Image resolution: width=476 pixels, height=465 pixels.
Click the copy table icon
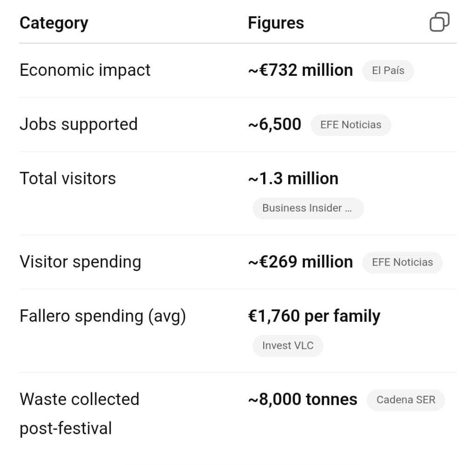[439, 22]
